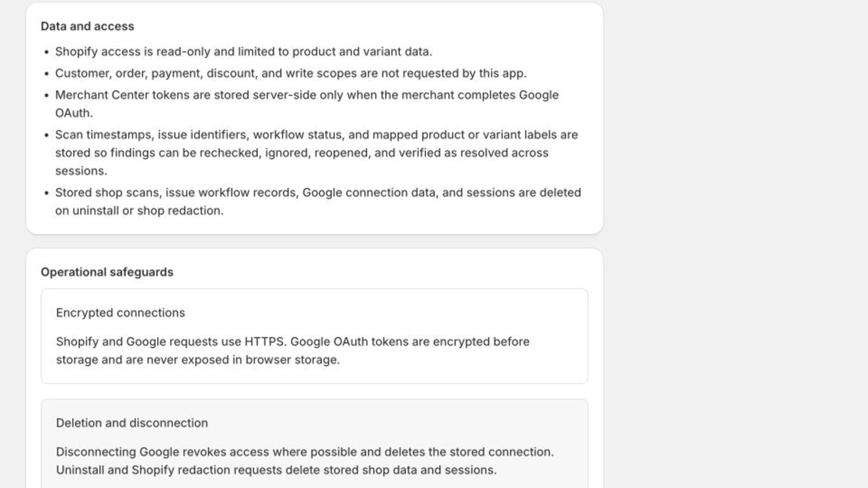Click the Shopify read-only access bullet text

pyautogui.click(x=244, y=52)
